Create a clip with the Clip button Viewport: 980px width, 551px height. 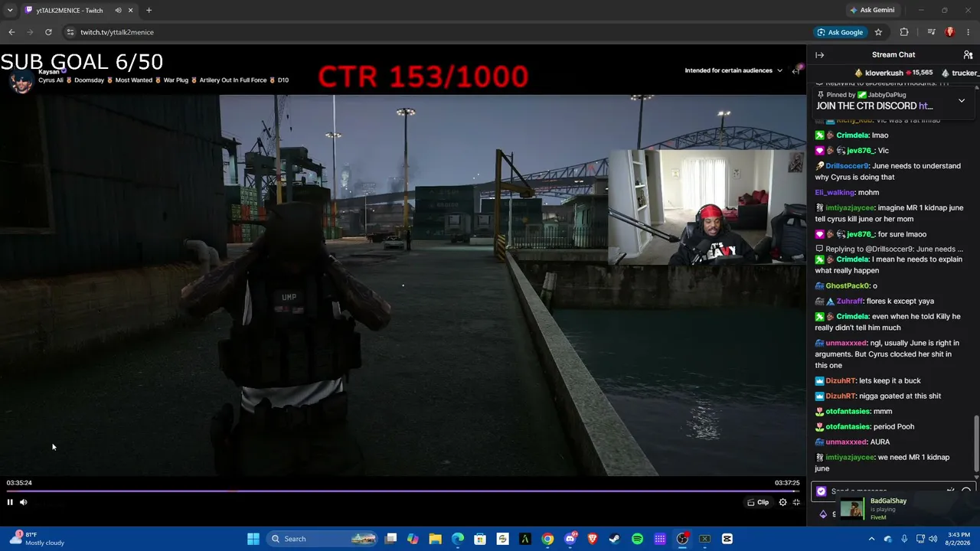(x=758, y=502)
